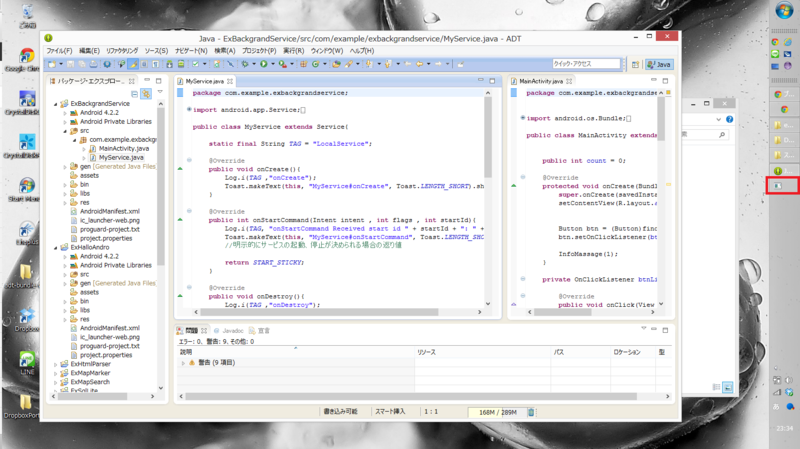Click the クイック・アクセス search field
Viewport: 800px width, 449px height.
(x=586, y=64)
